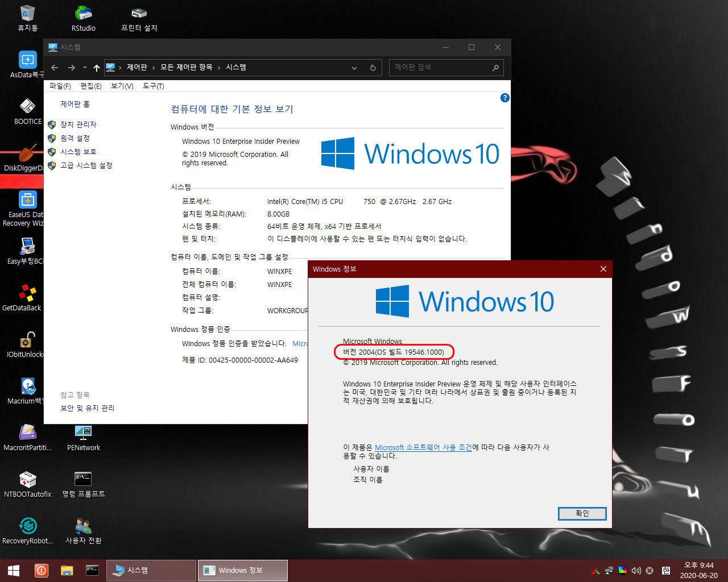Open the Recycle Bin desktop icon
The width and height of the screenshot is (728, 582).
pyautogui.click(x=27, y=18)
